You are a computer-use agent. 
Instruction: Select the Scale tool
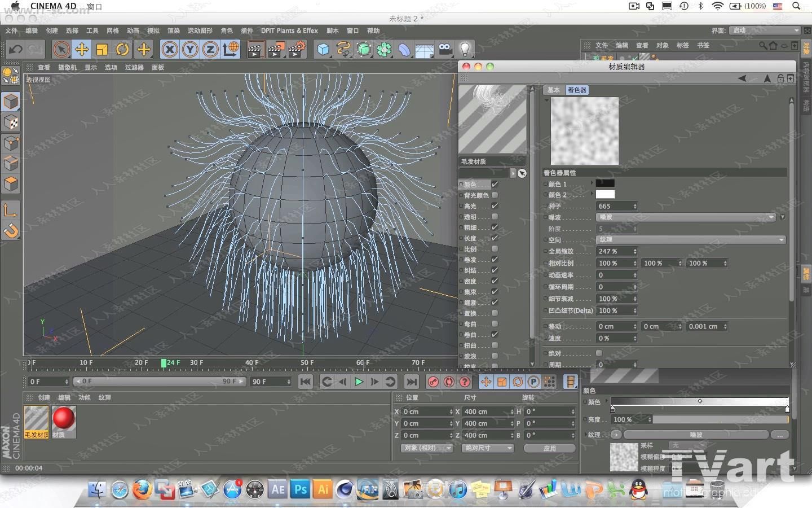102,49
